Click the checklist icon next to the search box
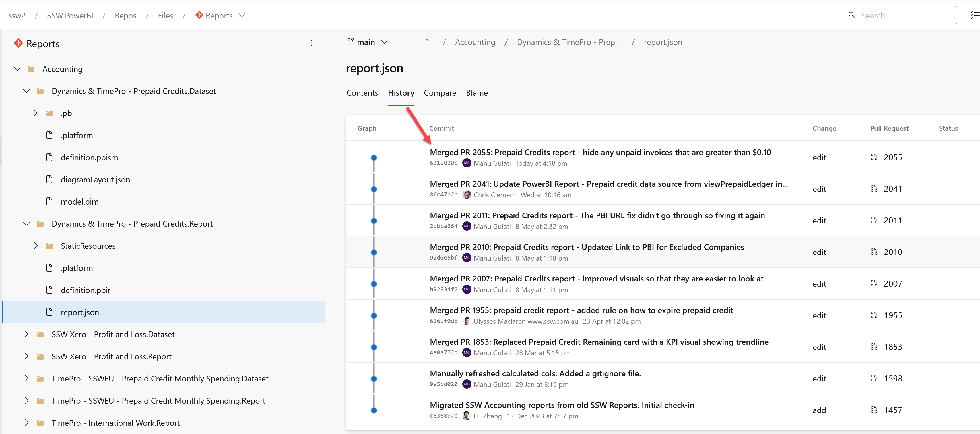Viewport: 980px width, 434px height. [x=974, y=15]
